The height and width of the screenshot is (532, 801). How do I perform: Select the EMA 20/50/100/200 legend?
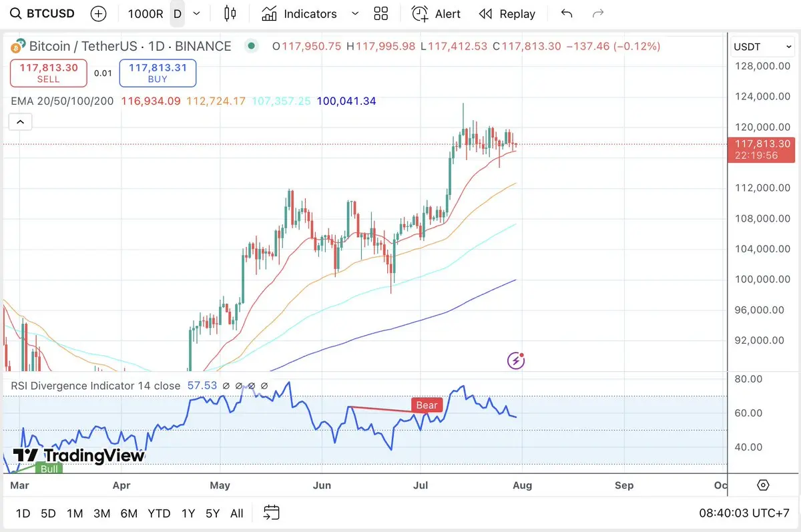pos(62,101)
